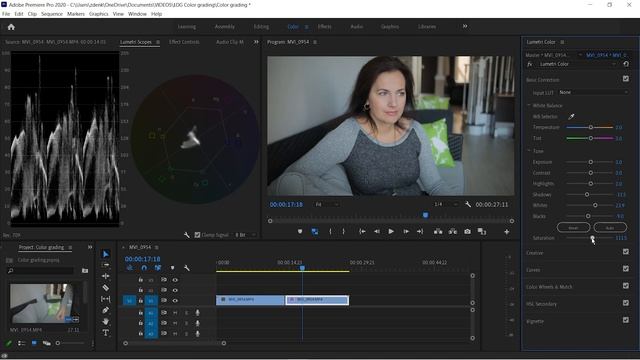Toggle Creative section checkbox

coord(626,252)
